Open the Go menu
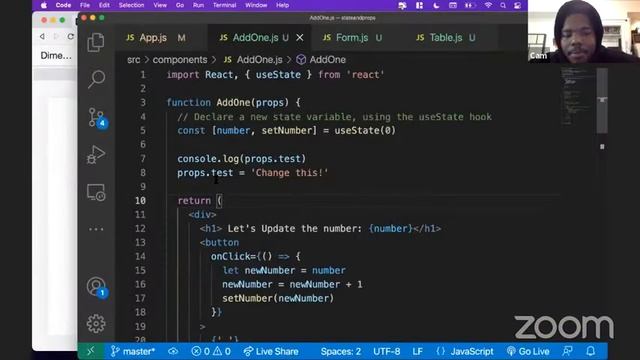 tap(180, 5)
